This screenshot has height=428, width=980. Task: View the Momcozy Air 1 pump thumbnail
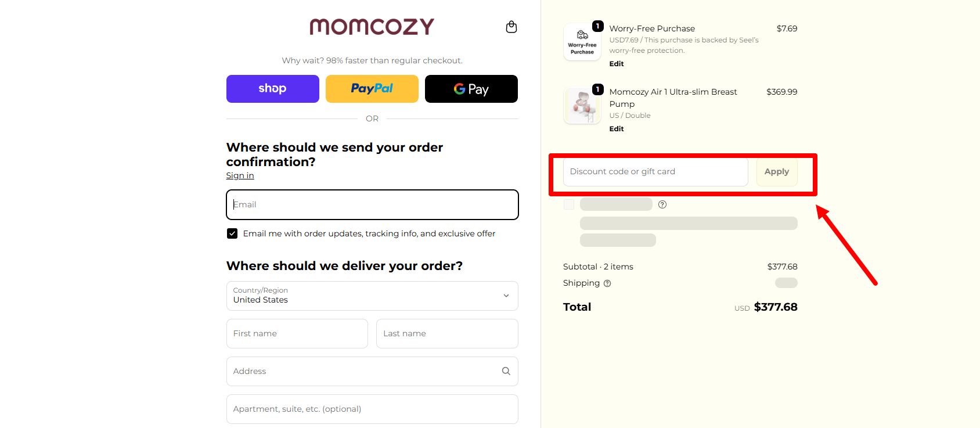click(581, 105)
